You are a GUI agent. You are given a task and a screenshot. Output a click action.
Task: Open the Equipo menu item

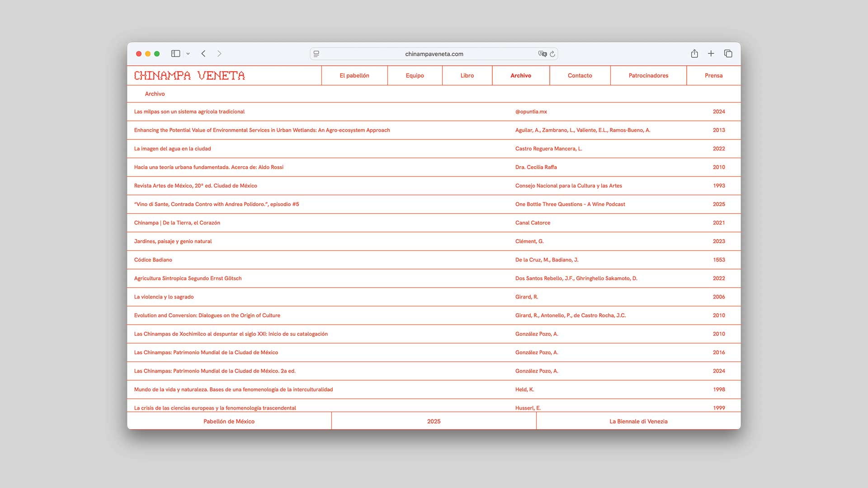point(415,75)
